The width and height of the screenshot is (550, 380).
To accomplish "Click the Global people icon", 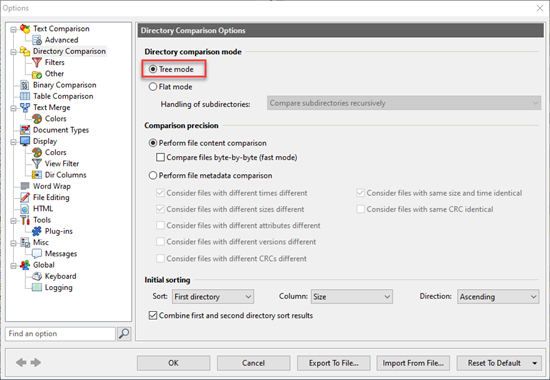I will 25,265.
